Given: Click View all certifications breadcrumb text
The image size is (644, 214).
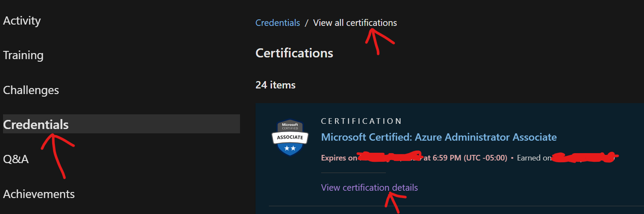Looking at the screenshot, I should point(355,23).
